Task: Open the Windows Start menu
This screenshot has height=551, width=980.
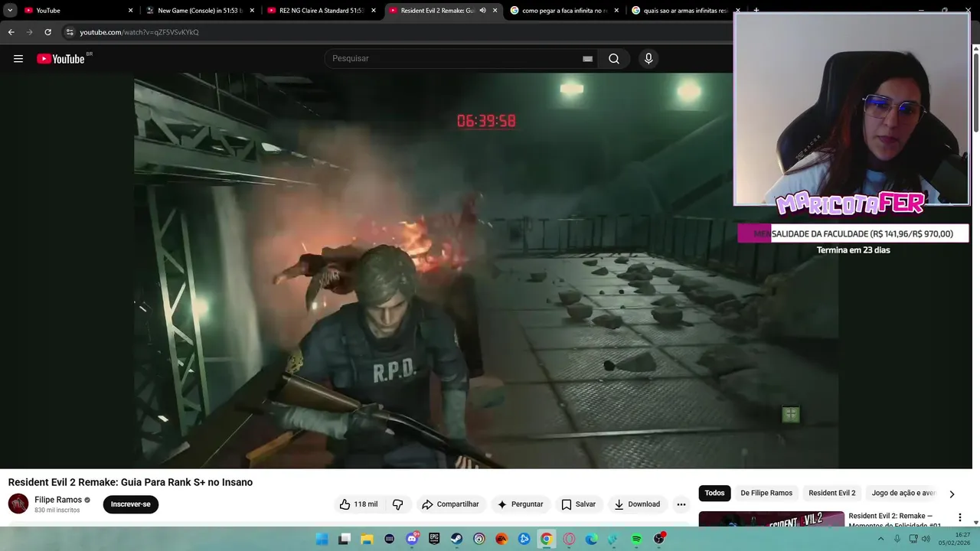Action: (322, 539)
